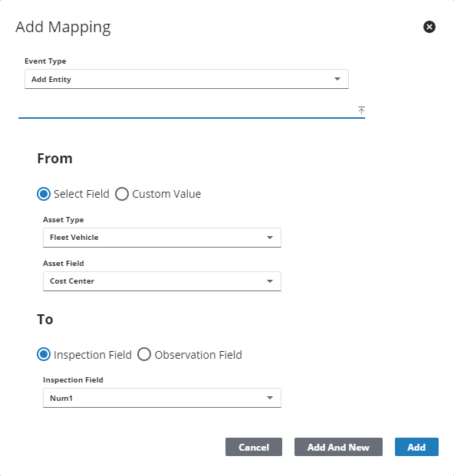Click the blue Add button
The width and height of the screenshot is (454, 476).
416,447
